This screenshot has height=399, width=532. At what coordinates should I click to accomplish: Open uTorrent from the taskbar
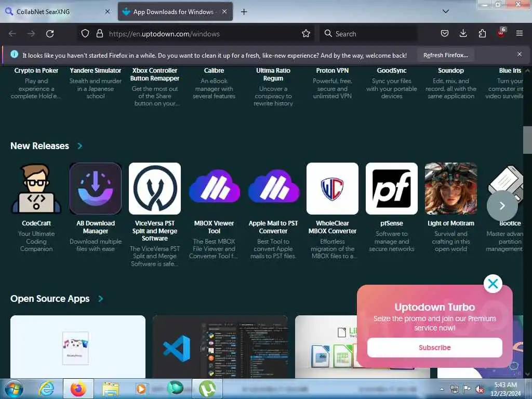coord(207,389)
